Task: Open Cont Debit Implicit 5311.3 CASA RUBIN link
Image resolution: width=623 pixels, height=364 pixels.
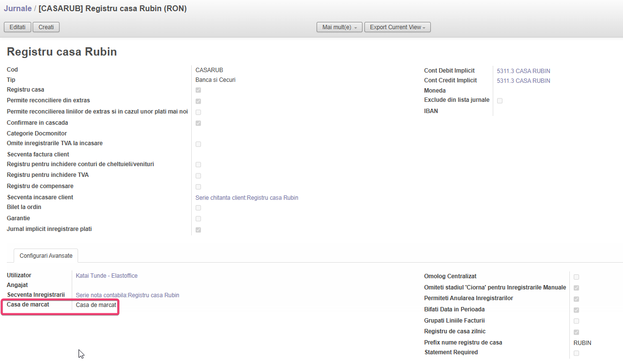Action: click(523, 71)
